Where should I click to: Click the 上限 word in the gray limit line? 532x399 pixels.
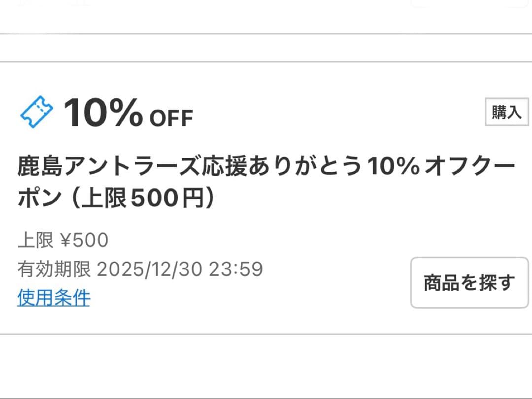pos(35,241)
